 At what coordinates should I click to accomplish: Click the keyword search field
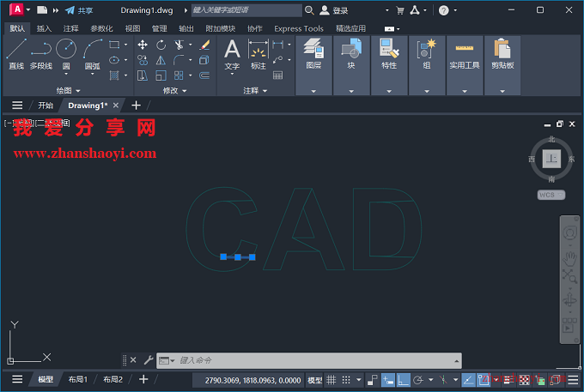246,10
